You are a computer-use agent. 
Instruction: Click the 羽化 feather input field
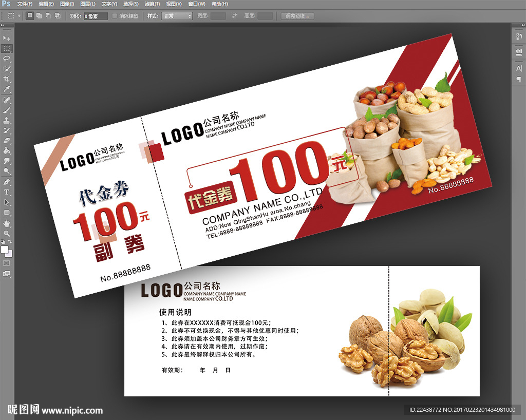tap(96, 16)
